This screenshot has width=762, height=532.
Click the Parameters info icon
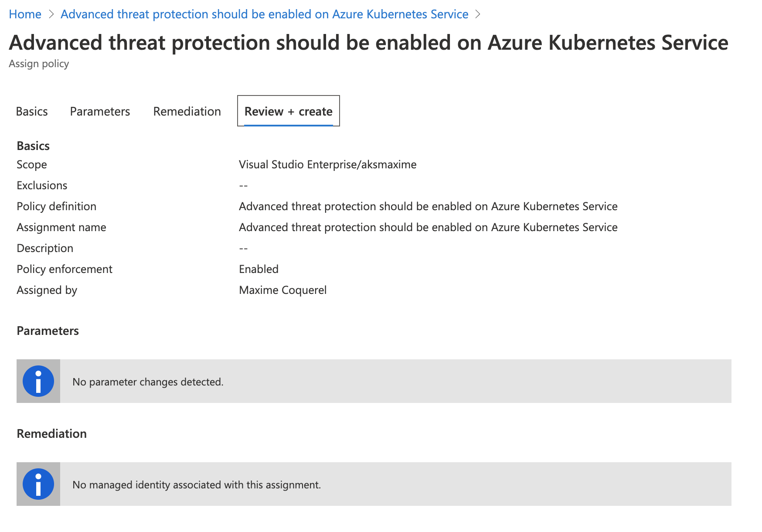pos(38,381)
